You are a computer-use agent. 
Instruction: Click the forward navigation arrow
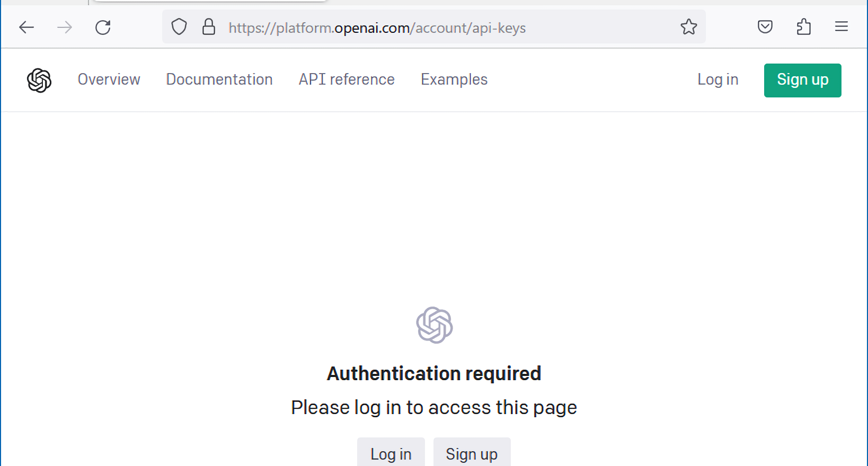coord(65,27)
